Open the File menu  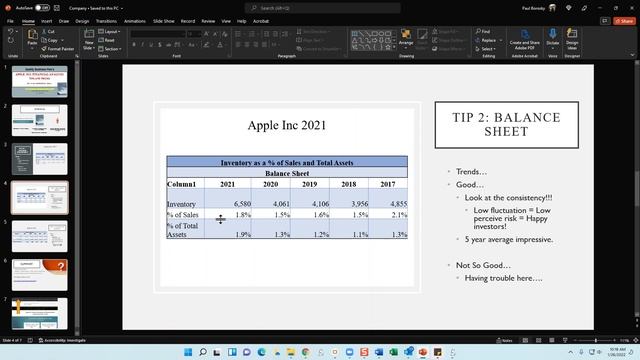10,21
